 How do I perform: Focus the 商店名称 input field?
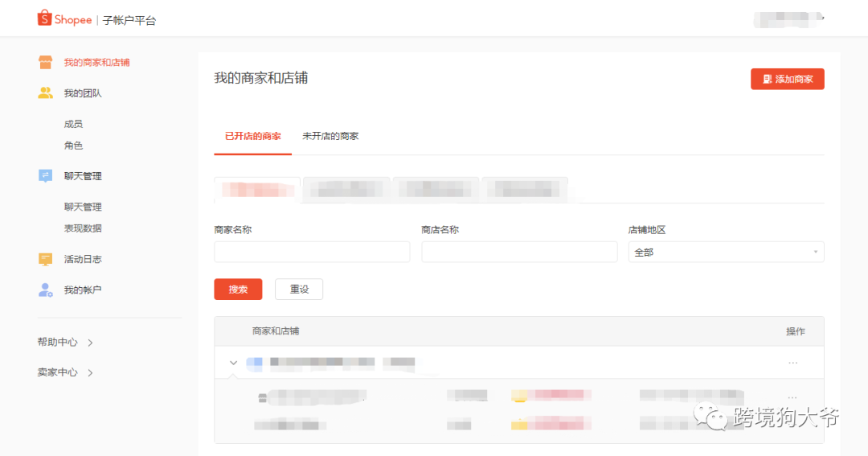point(519,252)
